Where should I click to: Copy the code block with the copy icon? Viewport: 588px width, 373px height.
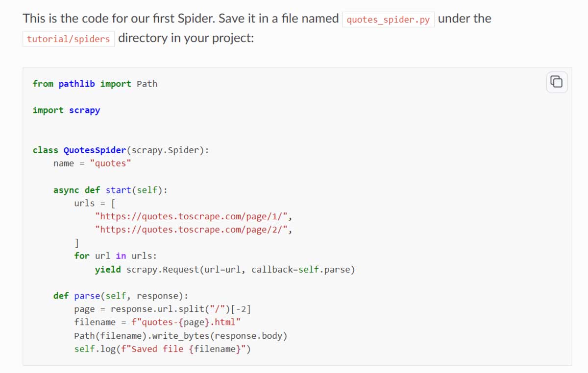[x=557, y=82]
